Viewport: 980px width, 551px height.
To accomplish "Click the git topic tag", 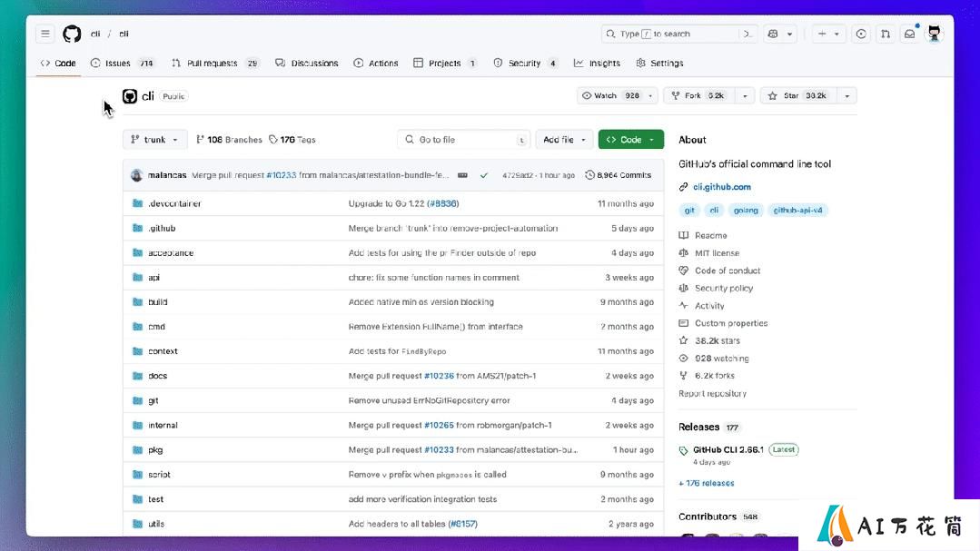I will [689, 211].
